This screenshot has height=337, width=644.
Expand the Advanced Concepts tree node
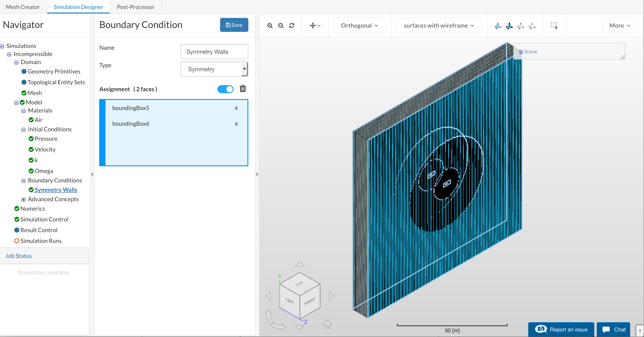[x=24, y=199]
